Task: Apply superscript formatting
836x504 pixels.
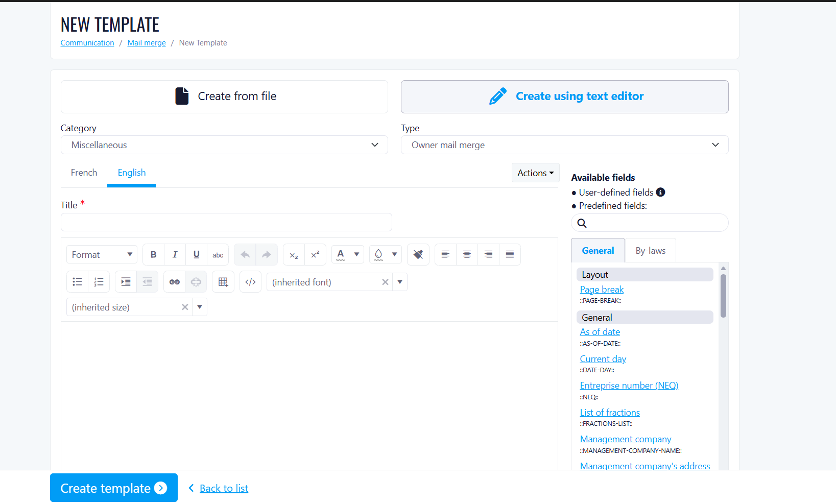Action: [x=315, y=254]
